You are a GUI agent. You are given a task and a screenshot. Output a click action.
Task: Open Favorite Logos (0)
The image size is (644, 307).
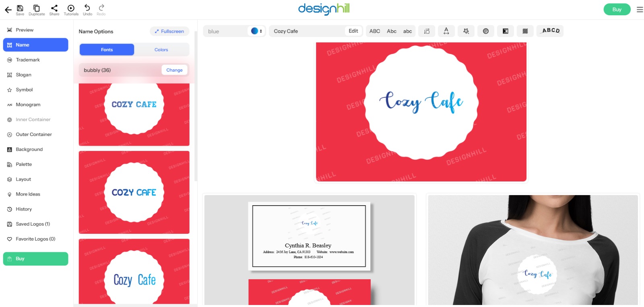tap(35, 239)
